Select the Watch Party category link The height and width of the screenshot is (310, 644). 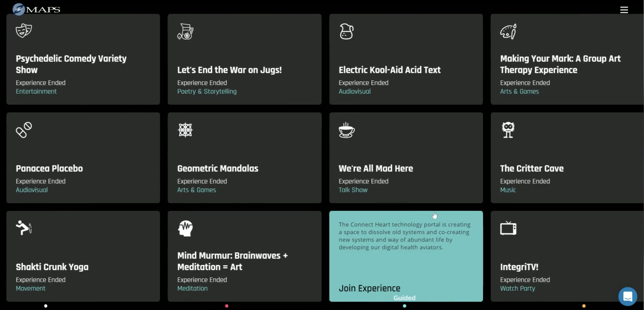tap(517, 288)
